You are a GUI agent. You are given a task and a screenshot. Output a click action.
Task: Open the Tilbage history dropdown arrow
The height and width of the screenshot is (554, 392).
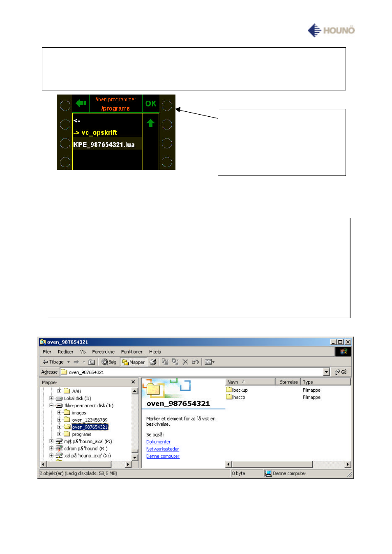(69, 362)
